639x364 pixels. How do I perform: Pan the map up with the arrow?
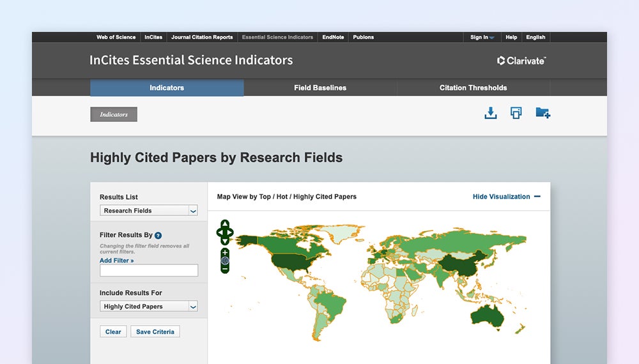(225, 224)
